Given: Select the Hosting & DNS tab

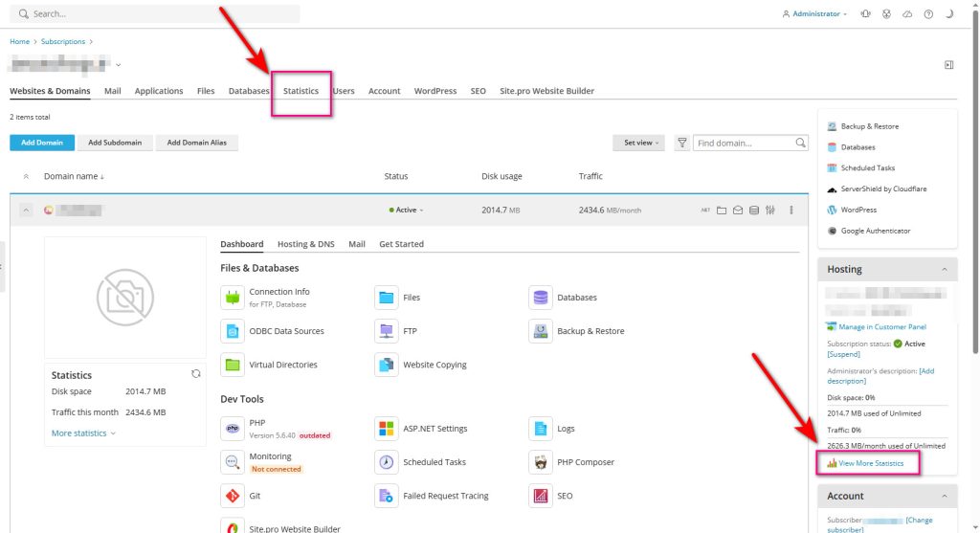Looking at the screenshot, I should tap(306, 244).
